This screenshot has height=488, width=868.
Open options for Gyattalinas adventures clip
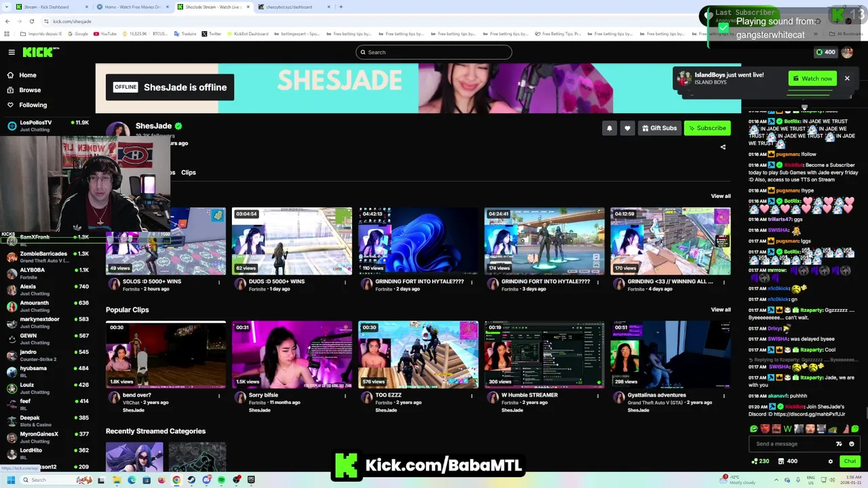(724, 396)
